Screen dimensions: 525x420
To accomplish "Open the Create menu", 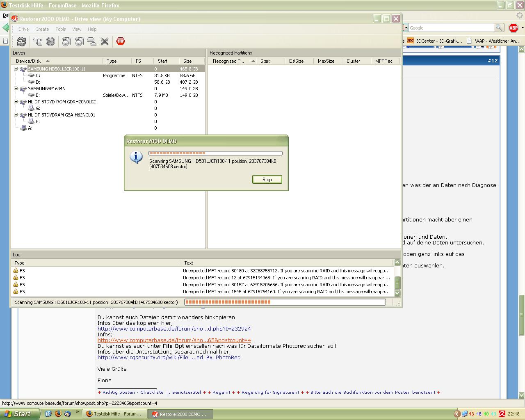I will (42, 29).
